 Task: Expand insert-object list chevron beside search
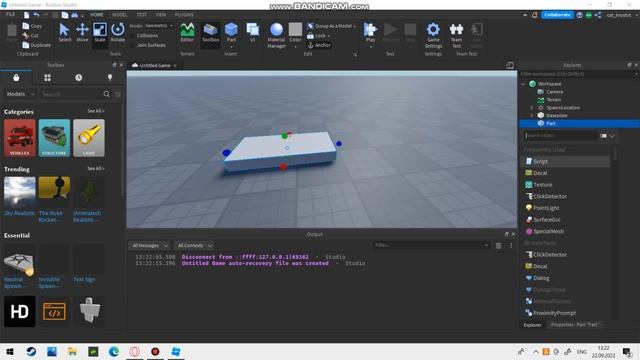pos(612,136)
